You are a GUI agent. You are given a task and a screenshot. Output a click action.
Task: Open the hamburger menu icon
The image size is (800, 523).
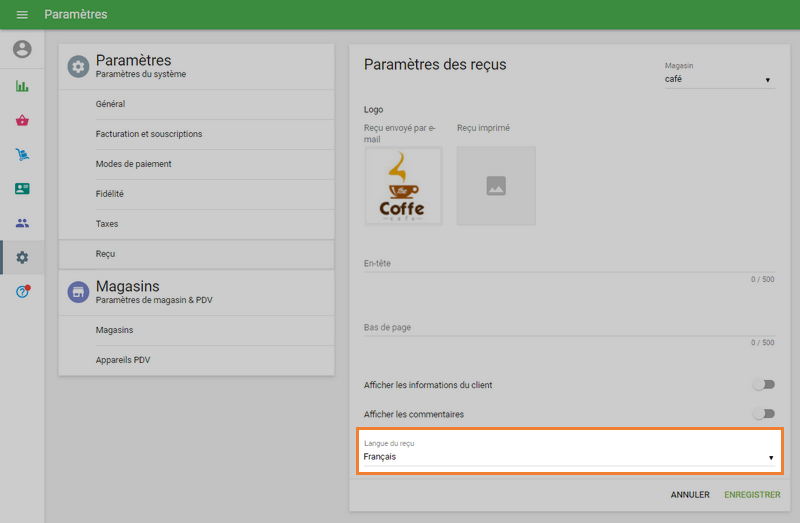pyautogui.click(x=22, y=15)
